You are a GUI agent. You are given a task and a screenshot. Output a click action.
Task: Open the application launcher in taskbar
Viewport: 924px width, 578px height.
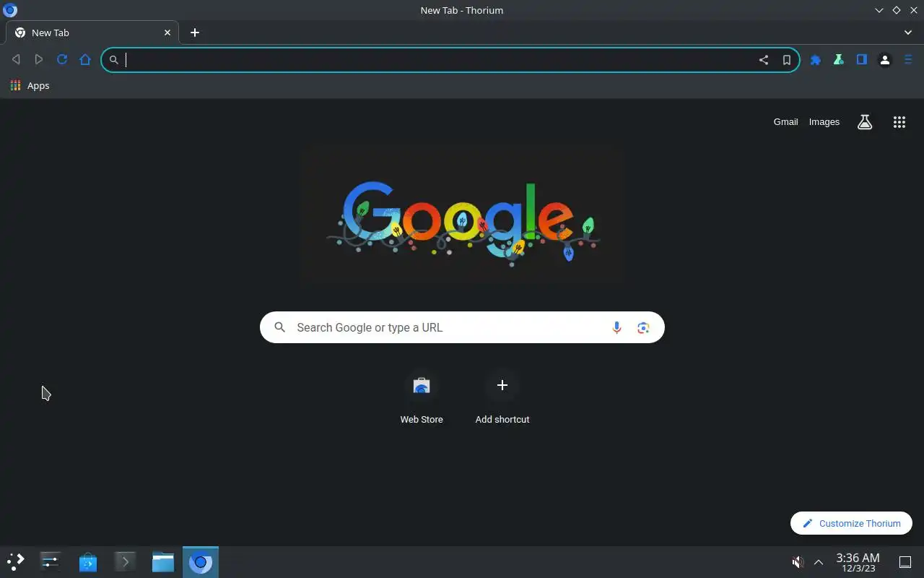pos(16,561)
